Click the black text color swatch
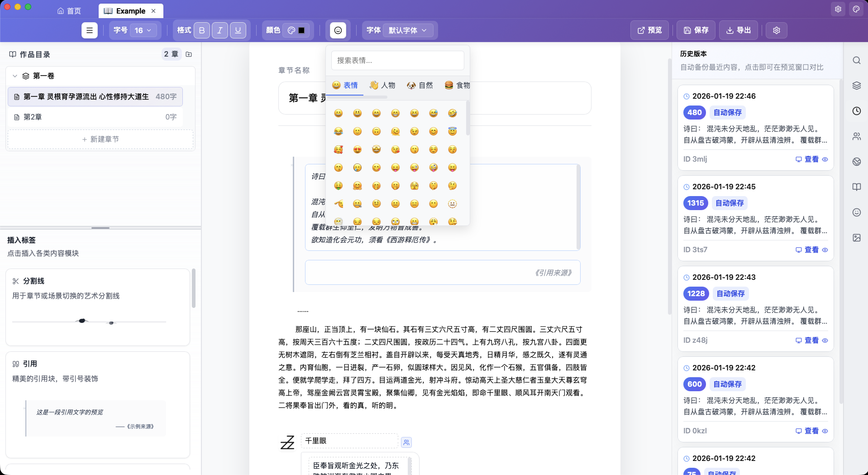 [x=301, y=30]
